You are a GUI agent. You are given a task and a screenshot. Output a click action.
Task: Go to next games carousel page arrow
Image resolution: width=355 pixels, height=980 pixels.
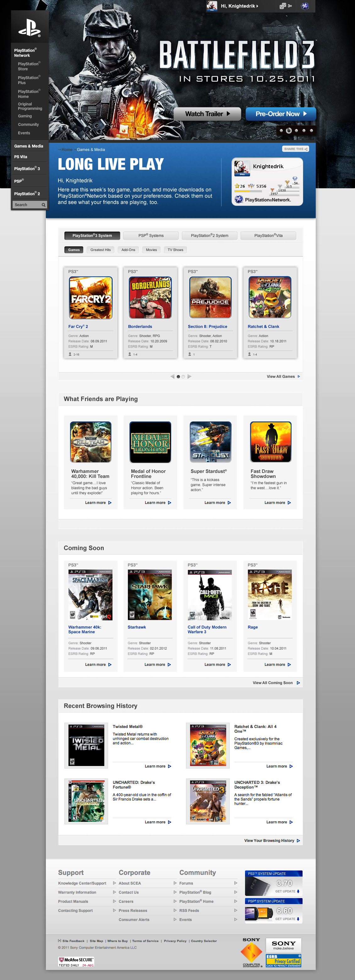[x=189, y=376]
